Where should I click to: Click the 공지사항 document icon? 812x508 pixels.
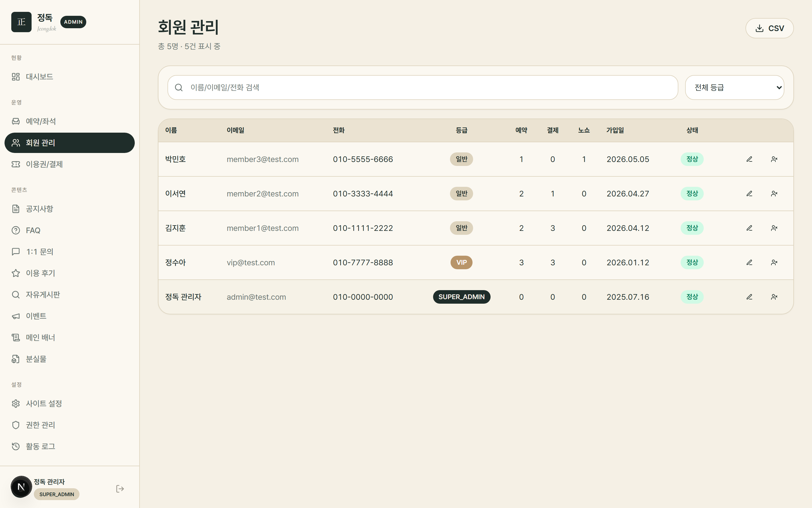16,209
